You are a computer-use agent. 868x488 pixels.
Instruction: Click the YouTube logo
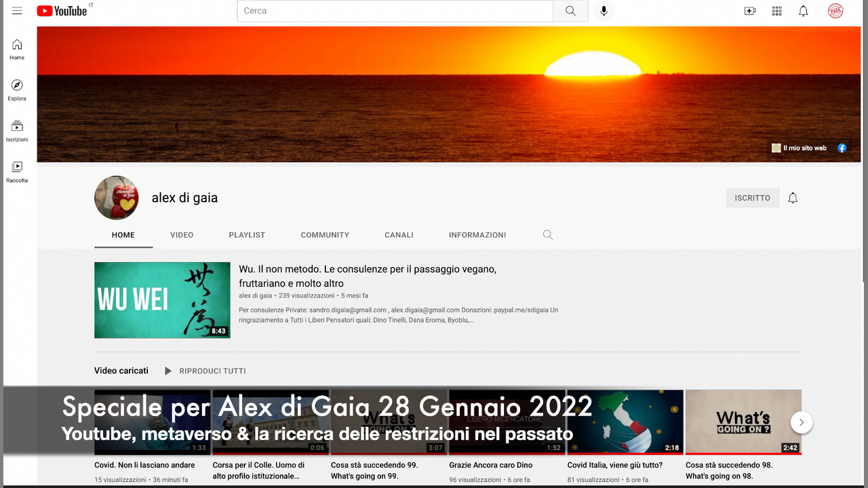pos(62,11)
